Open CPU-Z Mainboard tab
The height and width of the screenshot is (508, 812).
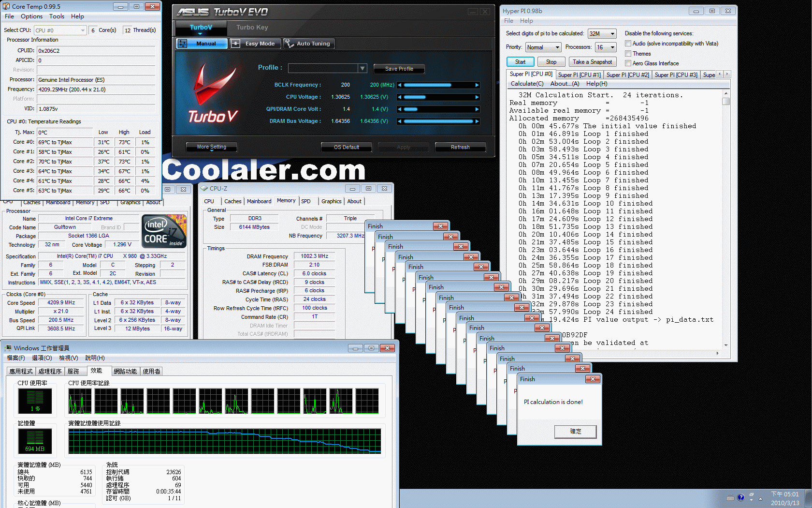(259, 201)
